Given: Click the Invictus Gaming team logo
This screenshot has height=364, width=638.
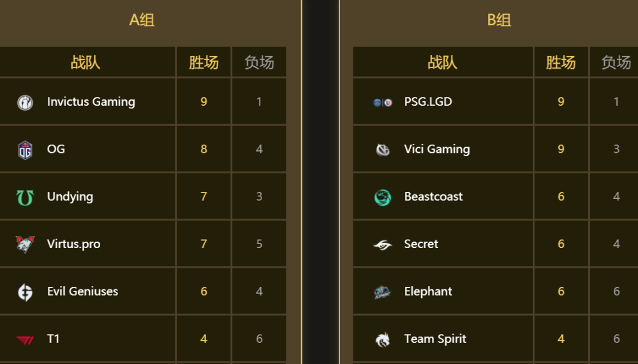Looking at the screenshot, I should [x=25, y=103].
